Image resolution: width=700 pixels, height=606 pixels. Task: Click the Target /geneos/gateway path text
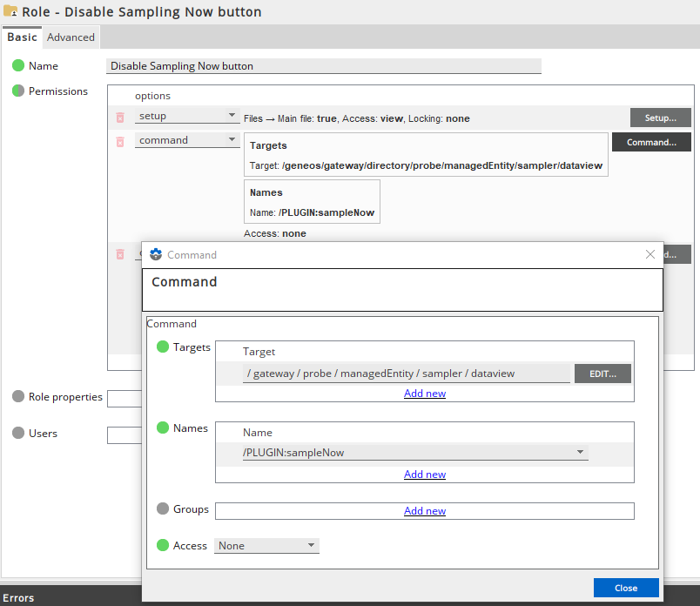[x=426, y=165]
